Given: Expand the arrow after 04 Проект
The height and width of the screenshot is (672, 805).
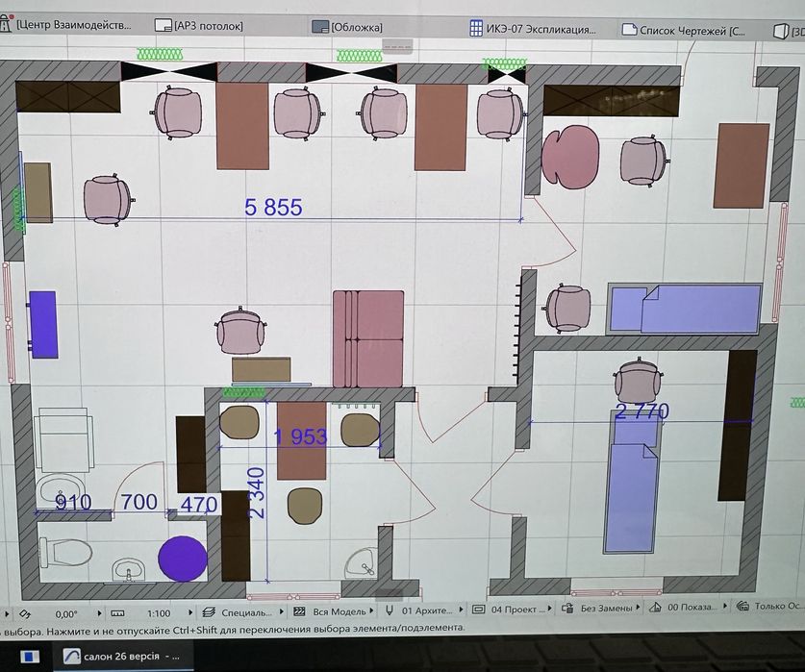Looking at the screenshot, I should 549,609.
